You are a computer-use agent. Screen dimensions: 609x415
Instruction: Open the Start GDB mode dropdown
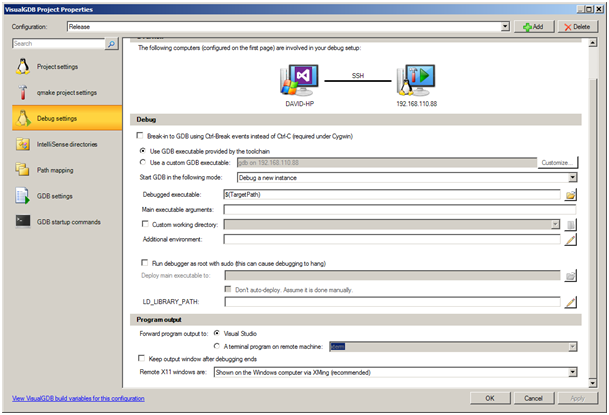coord(572,177)
